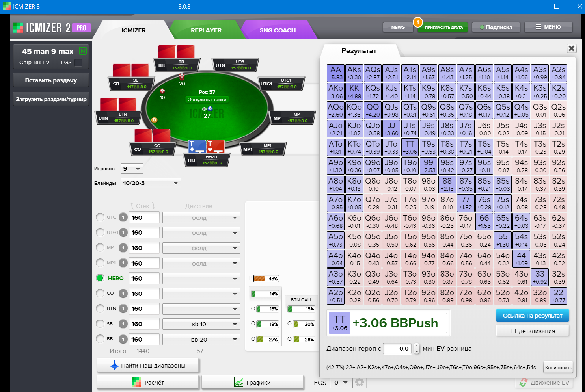The height and width of the screenshot is (392, 585).
Task: Increment the min EV difference stepper
Action: (417, 346)
